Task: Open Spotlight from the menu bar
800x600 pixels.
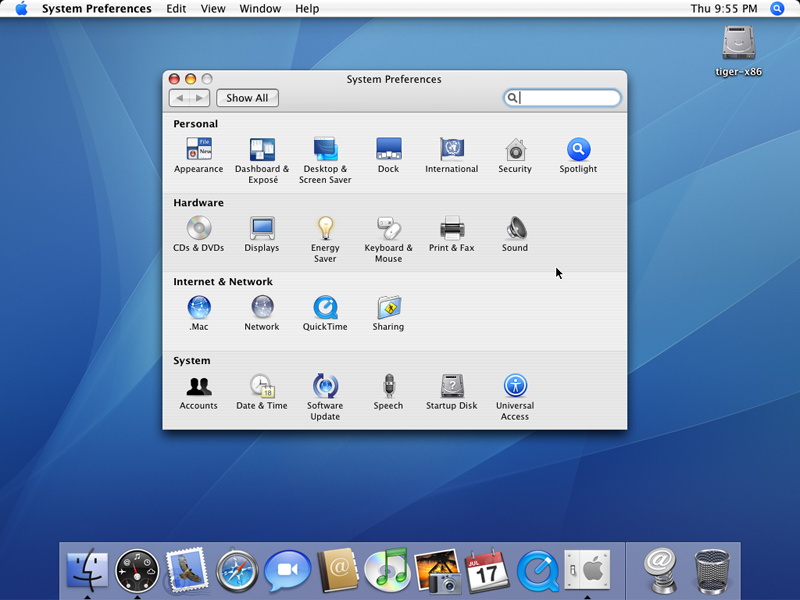Action: tap(777, 9)
